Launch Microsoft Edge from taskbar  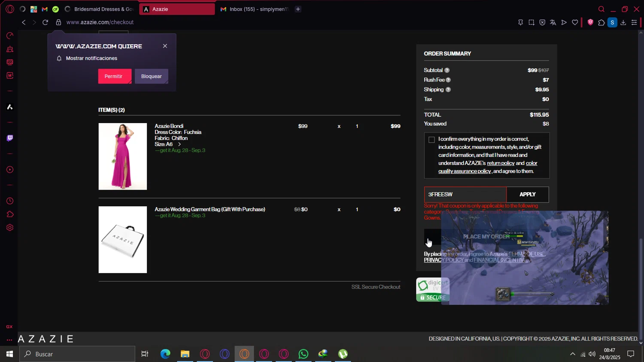pos(165,354)
